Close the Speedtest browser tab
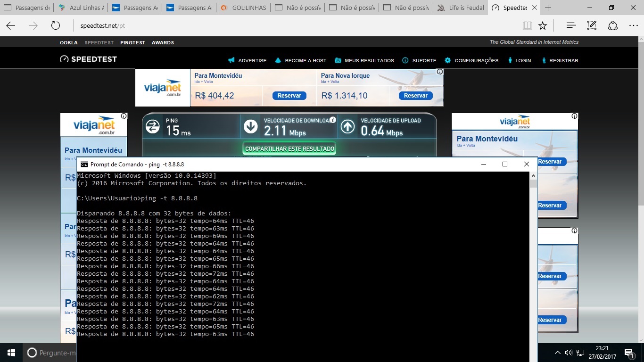 (x=534, y=8)
